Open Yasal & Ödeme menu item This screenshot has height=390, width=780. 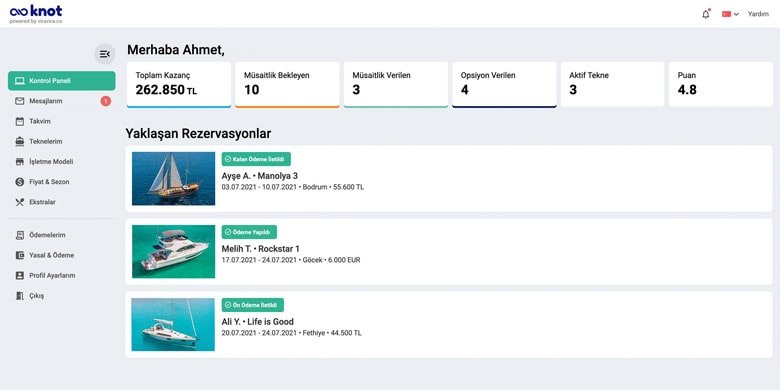pyautogui.click(x=61, y=255)
